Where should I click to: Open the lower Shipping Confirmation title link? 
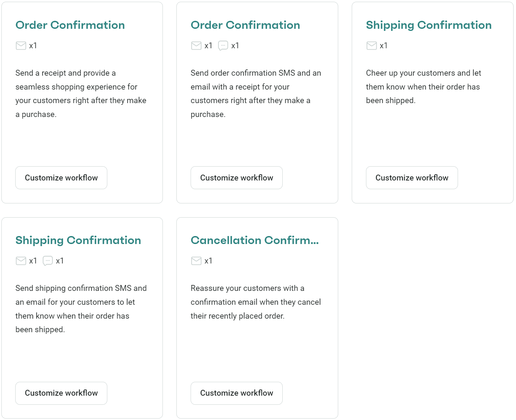[78, 240]
